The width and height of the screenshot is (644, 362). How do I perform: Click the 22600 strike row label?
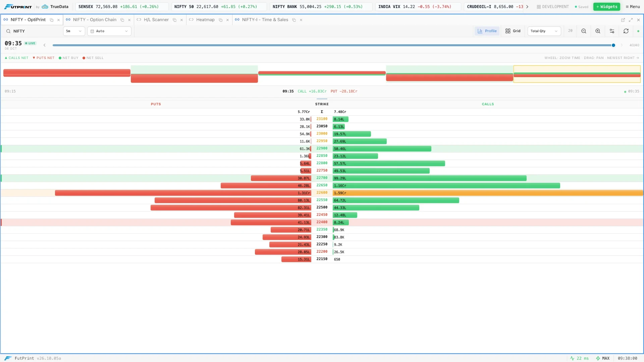tap(322, 193)
